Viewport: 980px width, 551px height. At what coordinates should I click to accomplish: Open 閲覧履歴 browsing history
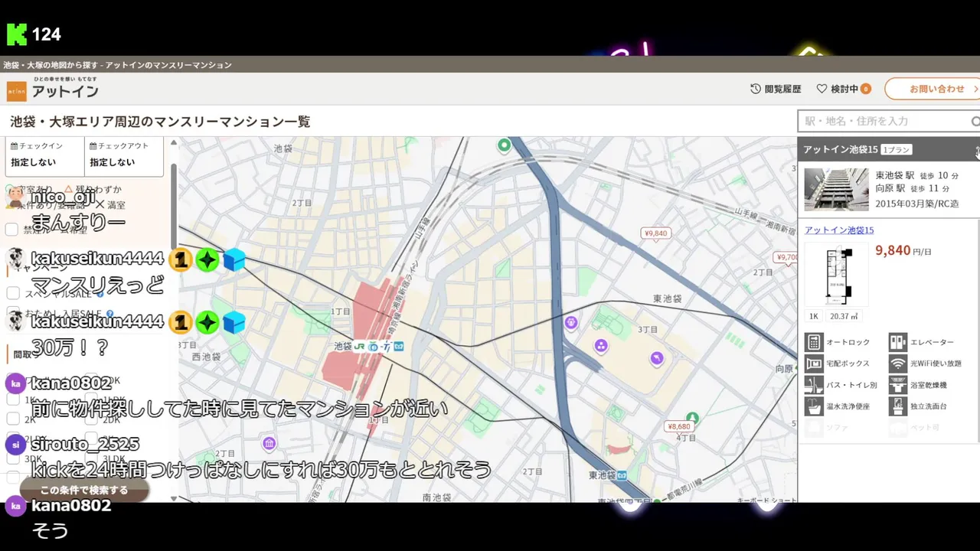click(x=776, y=89)
